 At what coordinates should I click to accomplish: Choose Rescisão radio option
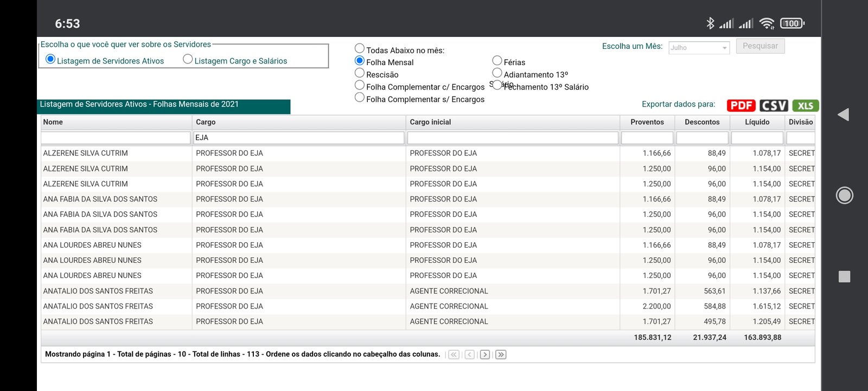360,73
